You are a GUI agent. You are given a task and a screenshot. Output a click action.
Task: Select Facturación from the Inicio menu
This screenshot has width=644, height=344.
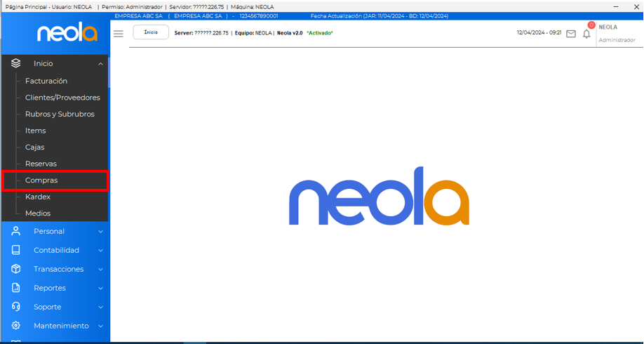pos(46,81)
